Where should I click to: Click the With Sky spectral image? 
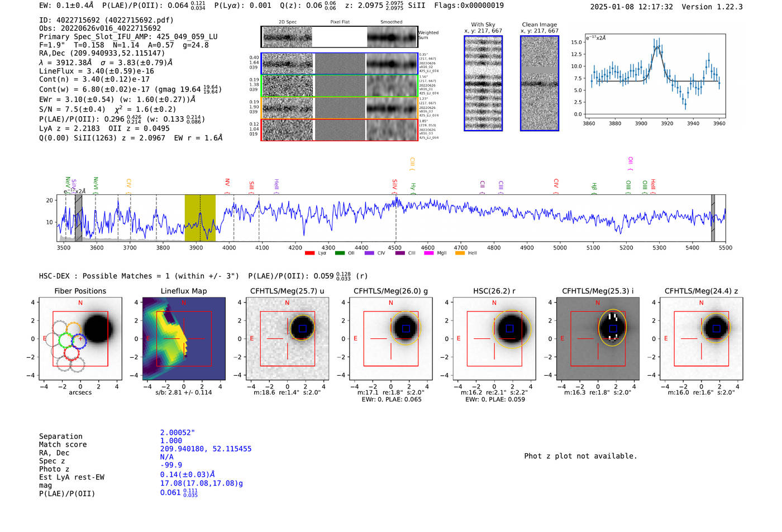tap(483, 83)
